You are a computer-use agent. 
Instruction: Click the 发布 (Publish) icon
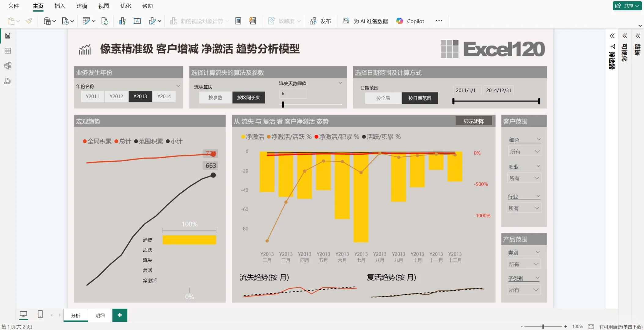click(x=320, y=21)
